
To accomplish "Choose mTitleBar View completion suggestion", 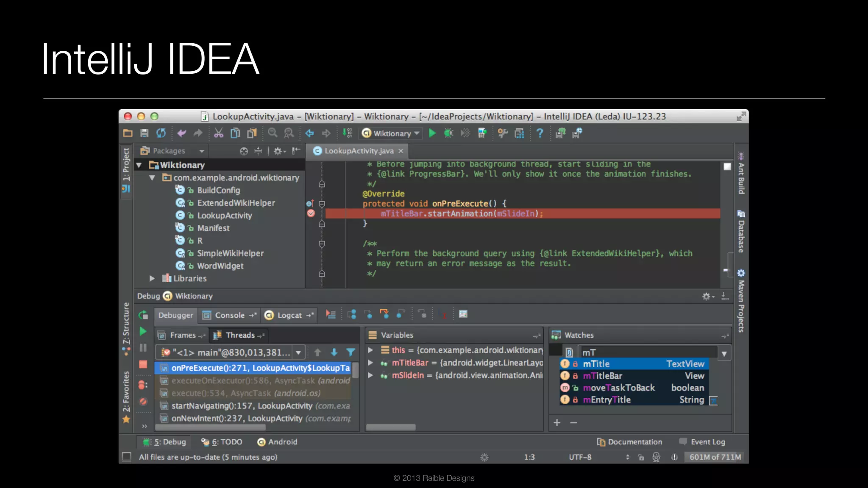I will click(x=633, y=376).
